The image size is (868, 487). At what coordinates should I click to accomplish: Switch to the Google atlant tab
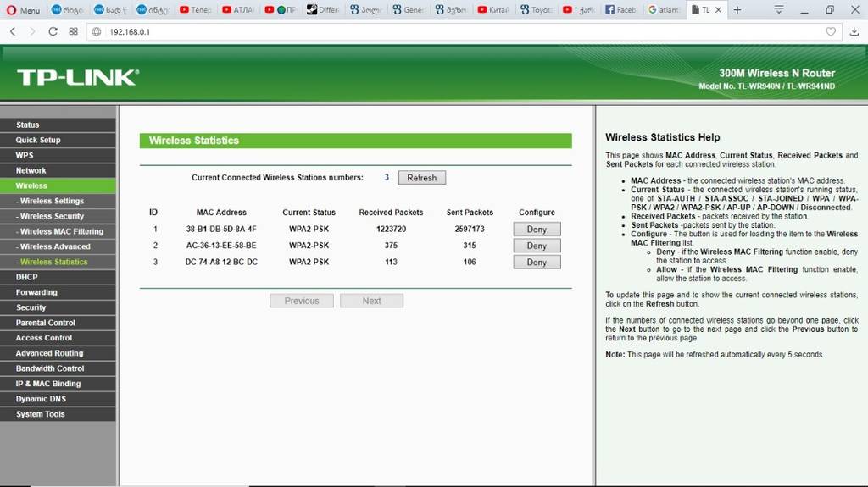[x=664, y=9]
